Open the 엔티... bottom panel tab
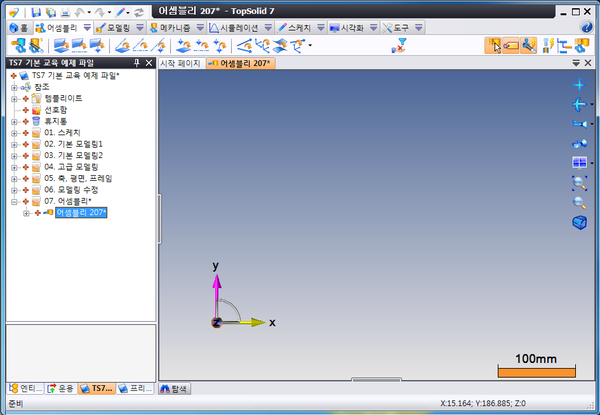The width and height of the screenshot is (600, 415). click(x=26, y=389)
